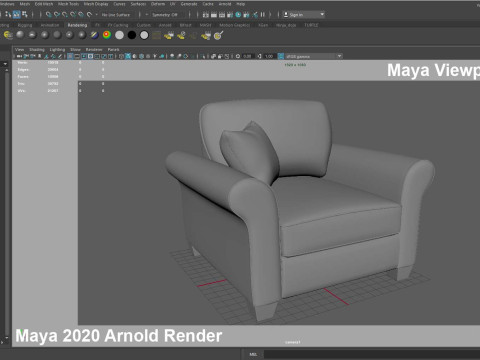Open the viewport Panels menu
Screen dimensions: 480x360
click(x=113, y=50)
